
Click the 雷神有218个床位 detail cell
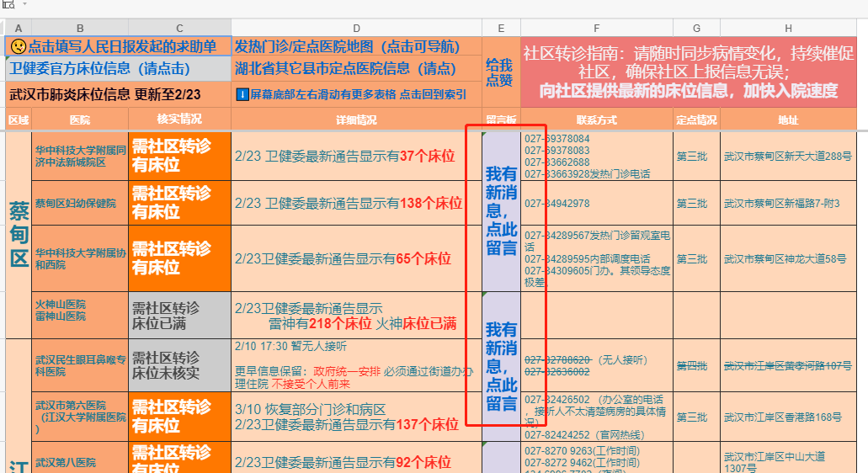pos(356,316)
